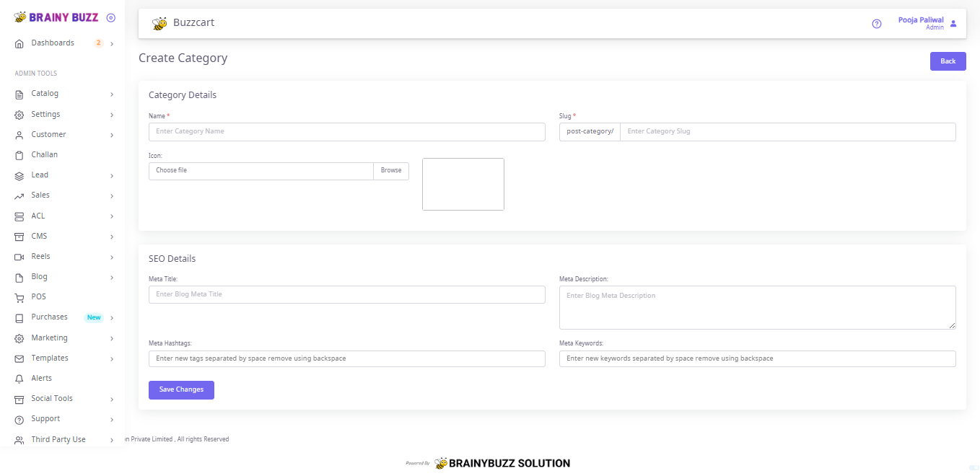This screenshot has height=476, width=980.
Task: Expand the Purchases menu with New badge
Action: point(48,317)
